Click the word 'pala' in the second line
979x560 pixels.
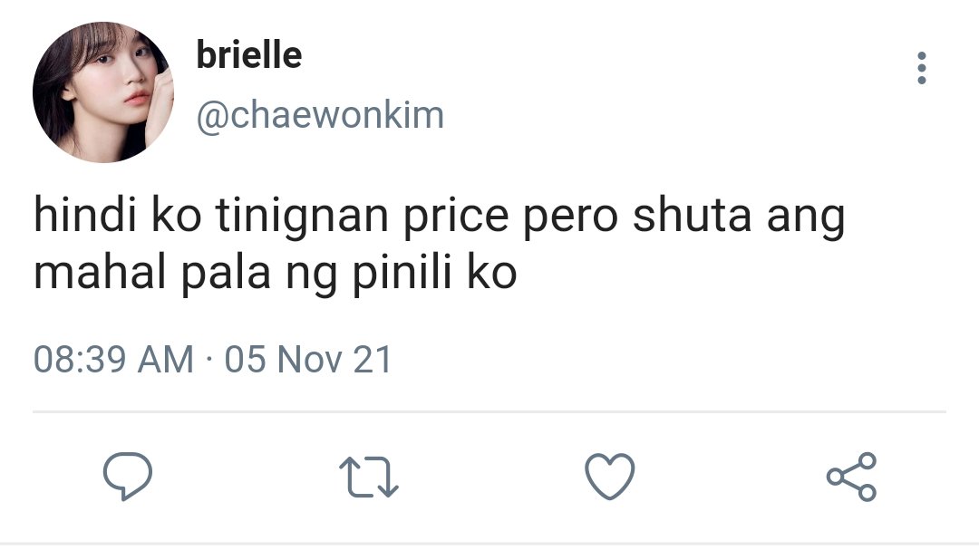click(x=226, y=274)
